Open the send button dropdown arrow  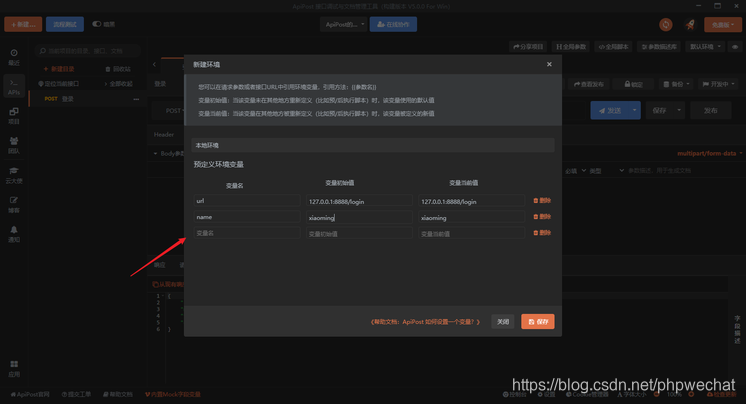pos(634,110)
